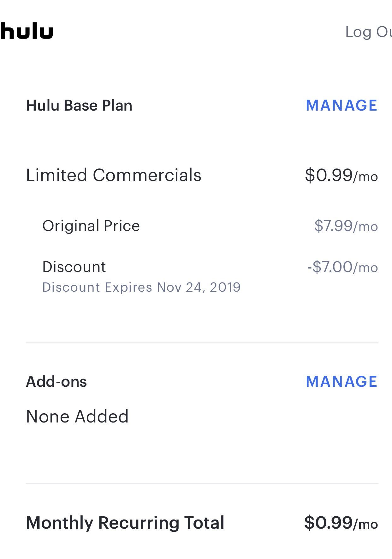Viewport: 392px width, 559px height.
Task: Select the Limited Commercials plan name
Action: pos(114,175)
